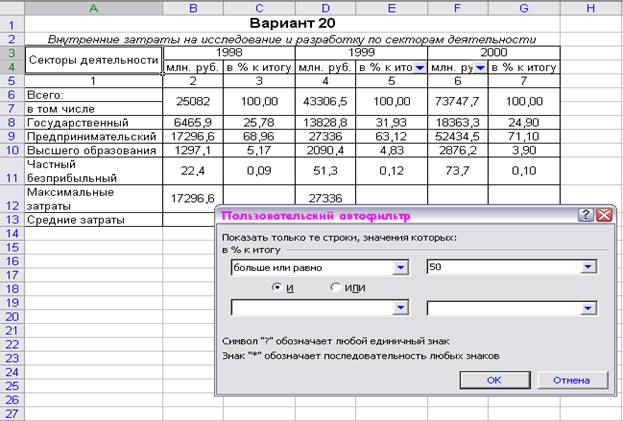The image size is (623, 421).
Task: Click into the value field containing 50
Action: [x=504, y=267]
